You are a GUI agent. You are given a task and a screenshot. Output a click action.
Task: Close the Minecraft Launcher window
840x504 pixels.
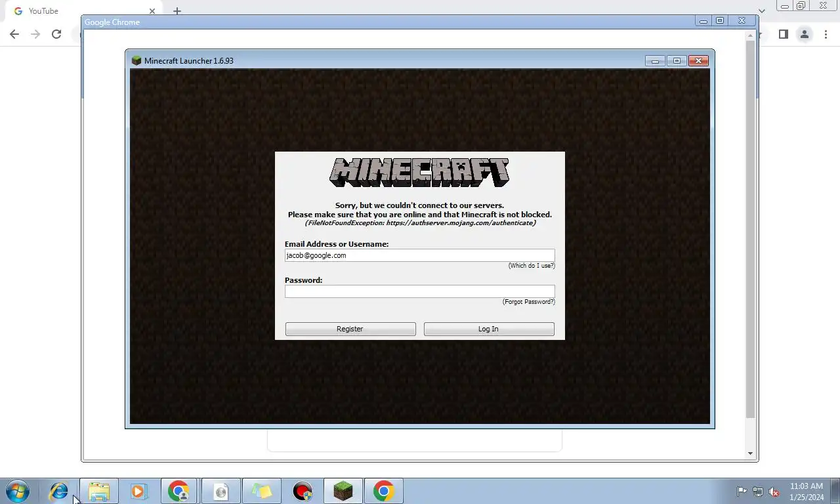tap(698, 60)
